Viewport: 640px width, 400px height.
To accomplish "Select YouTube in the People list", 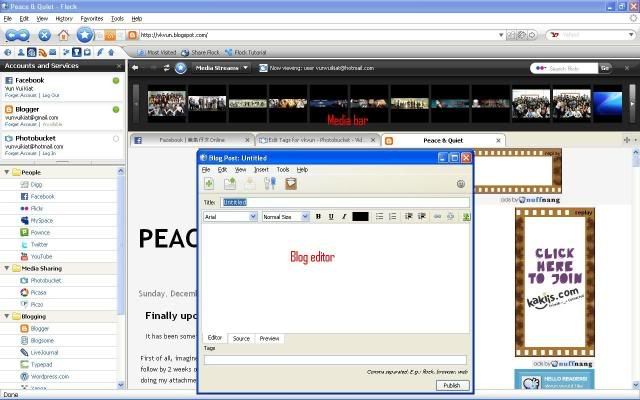I will click(41, 256).
